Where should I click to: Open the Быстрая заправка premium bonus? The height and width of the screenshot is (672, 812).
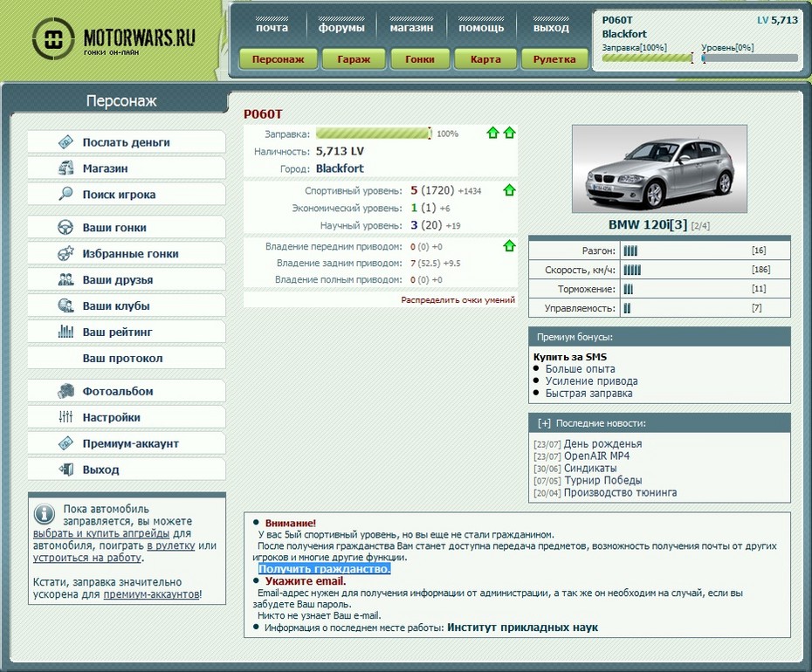point(588,393)
